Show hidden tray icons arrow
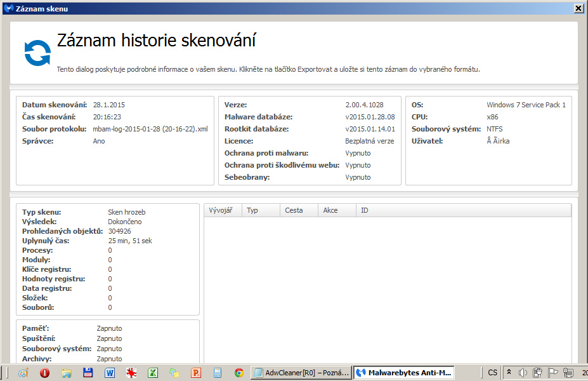Image resolution: width=588 pixels, height=381 pixels. (x=509, y=372)
